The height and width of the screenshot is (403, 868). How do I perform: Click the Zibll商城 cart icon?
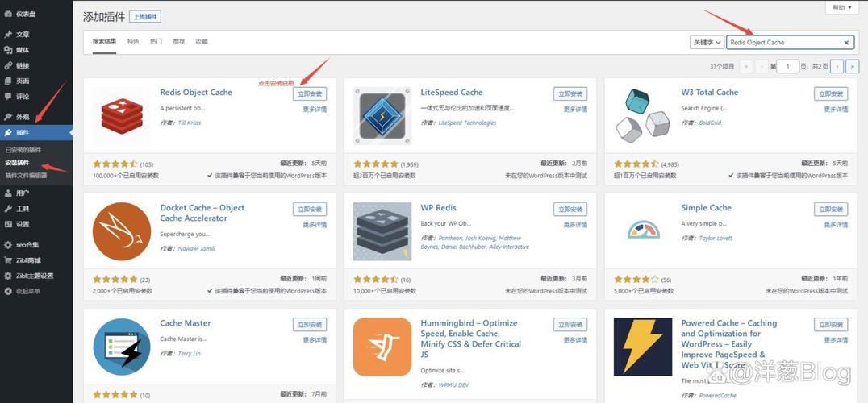[x=8, y=260]
